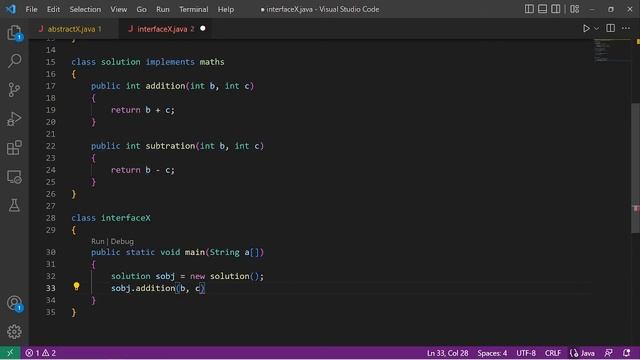Open the Help menu
Screen dimensions: 640x360
point(226,9)
